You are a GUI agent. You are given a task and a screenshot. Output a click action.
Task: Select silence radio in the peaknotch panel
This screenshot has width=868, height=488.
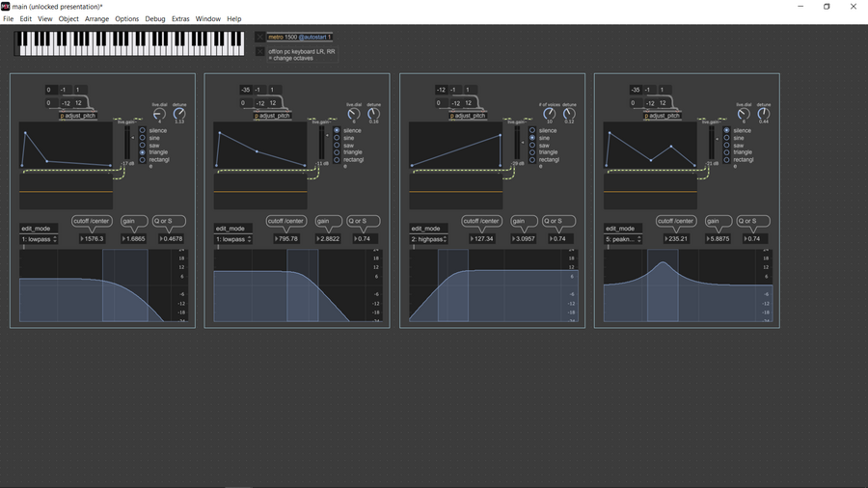tap(726, 130)
